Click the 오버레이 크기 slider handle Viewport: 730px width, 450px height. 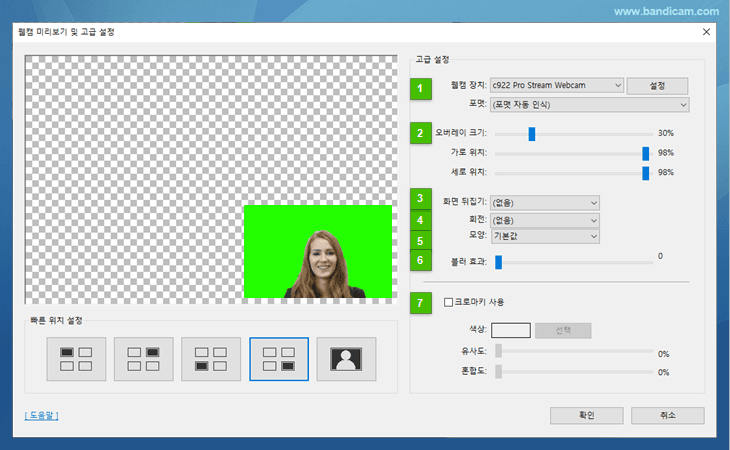(x=532, y=134)
